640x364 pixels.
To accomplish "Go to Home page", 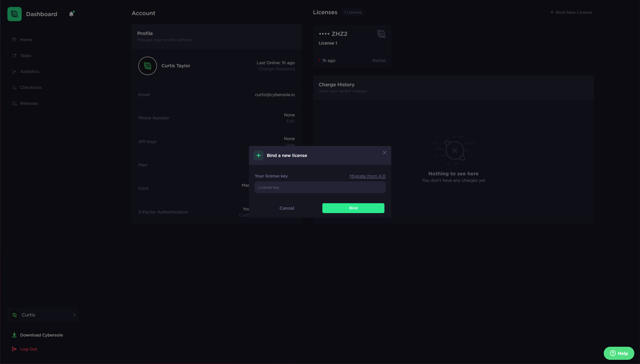I will point(26,39).
